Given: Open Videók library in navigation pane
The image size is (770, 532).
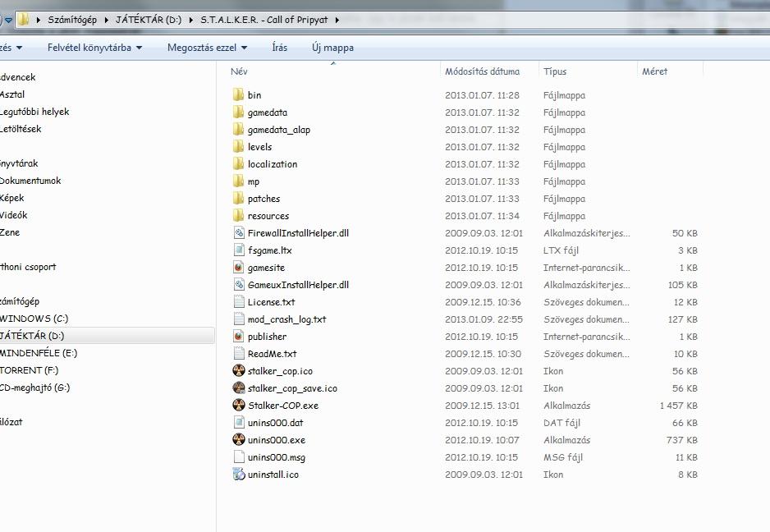Looking at the screenshot, I should 14,214.
